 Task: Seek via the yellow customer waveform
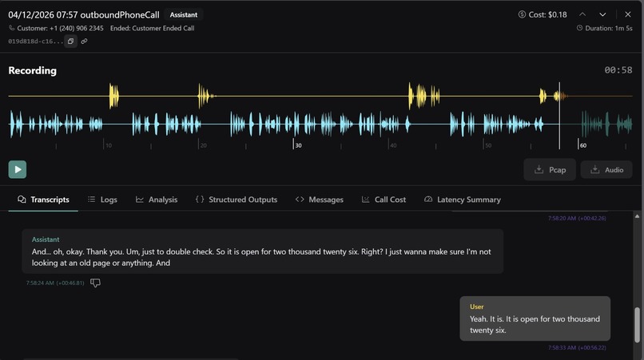click(x=320, y=96)
